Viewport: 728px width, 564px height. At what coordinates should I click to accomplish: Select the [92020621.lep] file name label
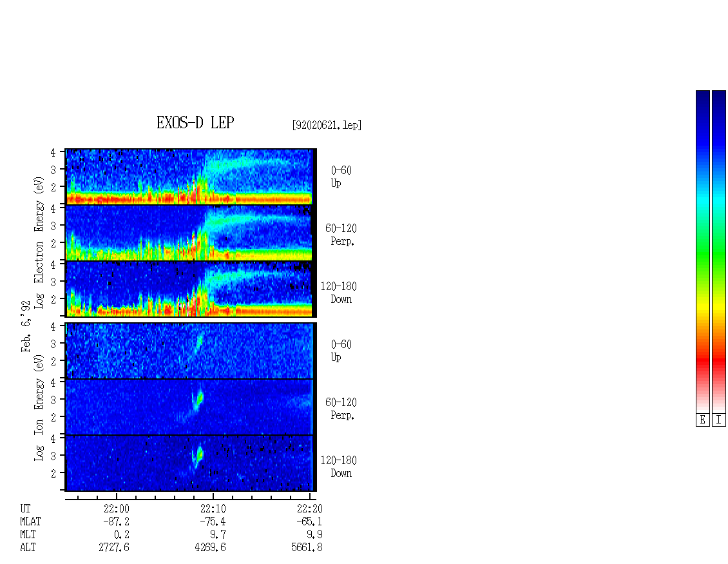click(x=327, y=124)
